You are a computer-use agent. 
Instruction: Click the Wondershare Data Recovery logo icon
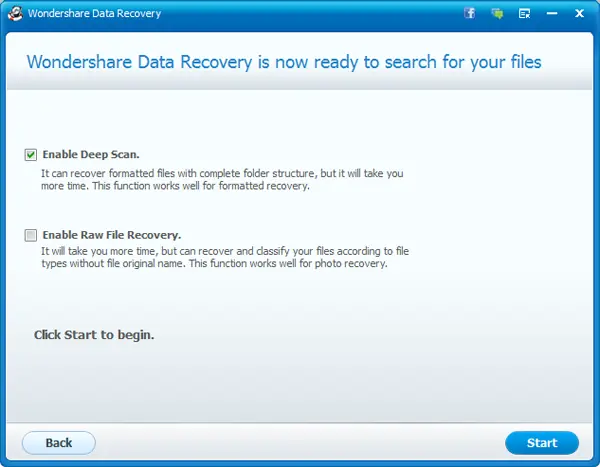click(15, 13)
